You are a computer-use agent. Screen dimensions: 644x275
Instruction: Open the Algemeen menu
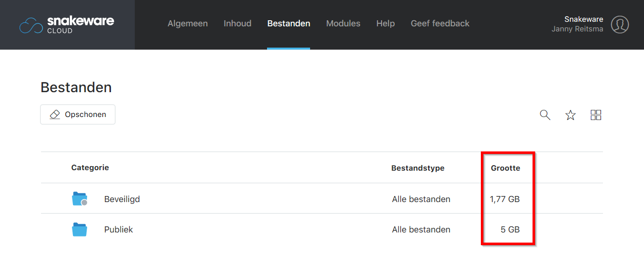coord(187,23)
